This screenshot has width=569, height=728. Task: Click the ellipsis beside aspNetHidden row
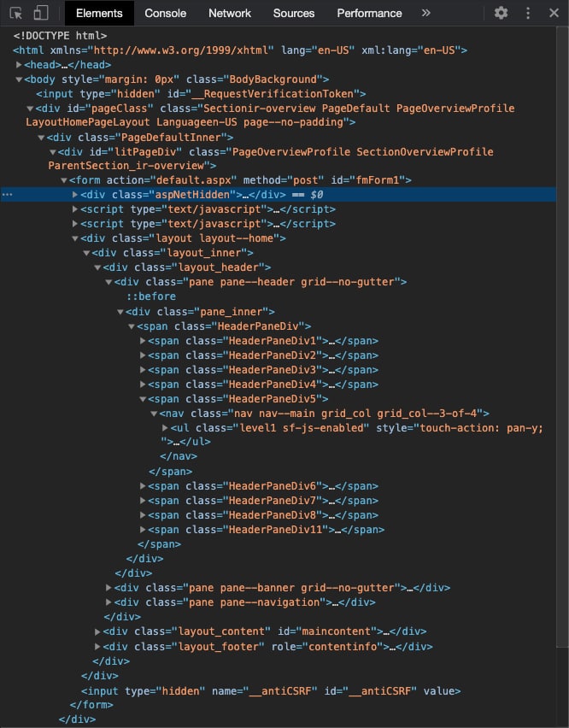[x=7, y=195]
